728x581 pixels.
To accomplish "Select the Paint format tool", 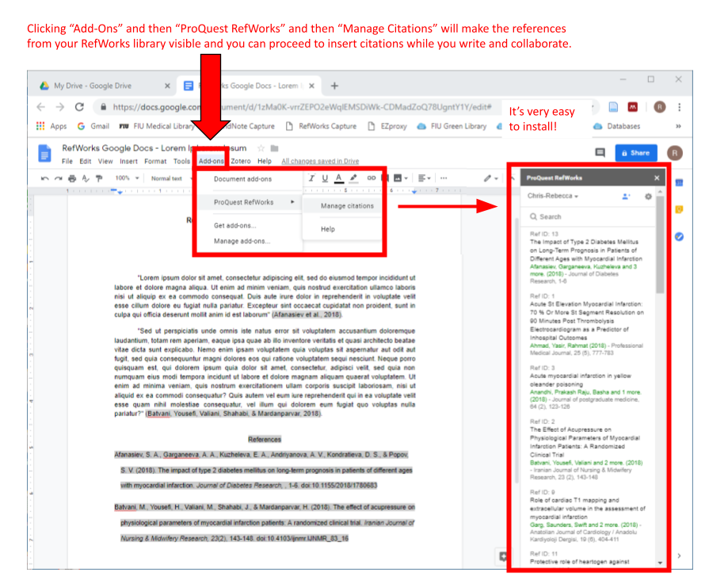I will pyautogui.click(x=99, y=178).
